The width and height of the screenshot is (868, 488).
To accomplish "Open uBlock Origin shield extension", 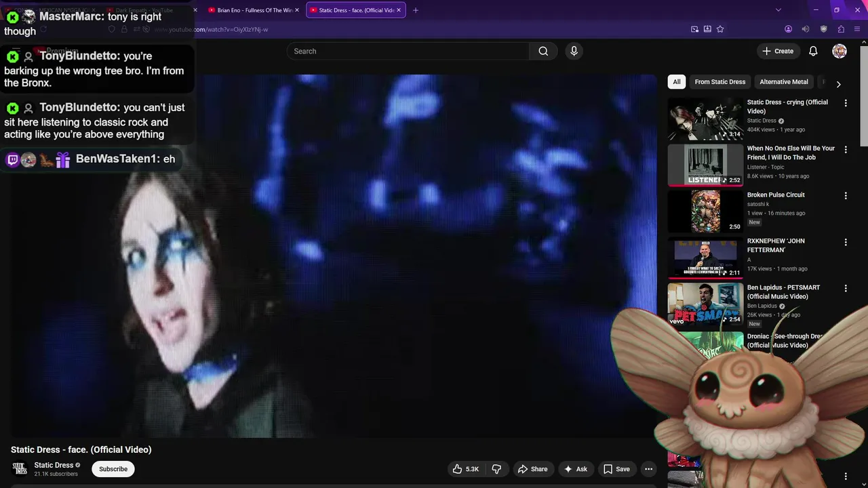I will point(823,29).
